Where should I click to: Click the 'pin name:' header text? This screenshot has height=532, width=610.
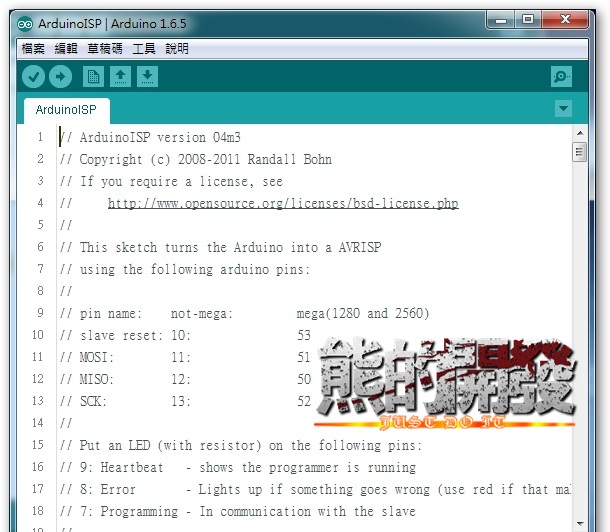tap(111, 313)
